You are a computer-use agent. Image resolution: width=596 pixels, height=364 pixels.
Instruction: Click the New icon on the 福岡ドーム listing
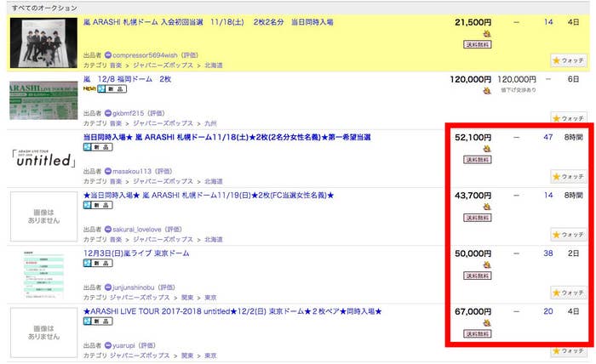89,88
